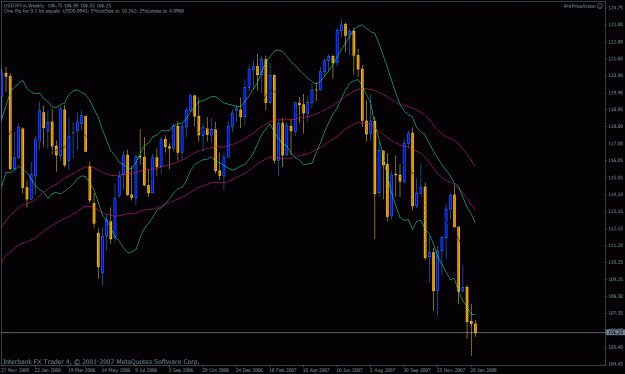Click the 24 Dec 2006 date label
The width and height of the screenshot is (625, 374).
point(249,370)
